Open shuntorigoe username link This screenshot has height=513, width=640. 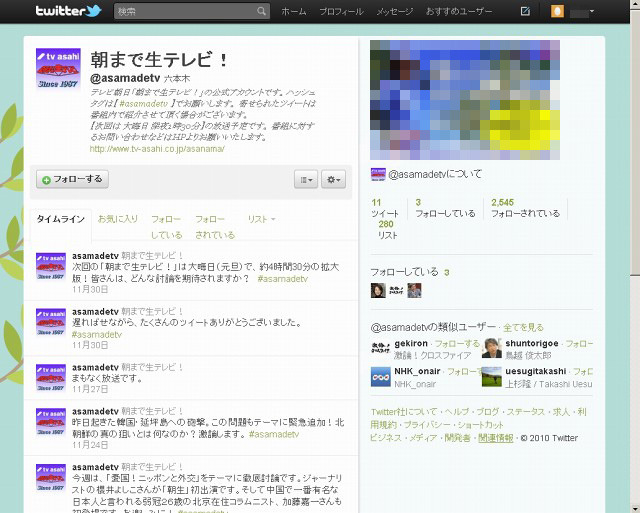pos(531,343)
